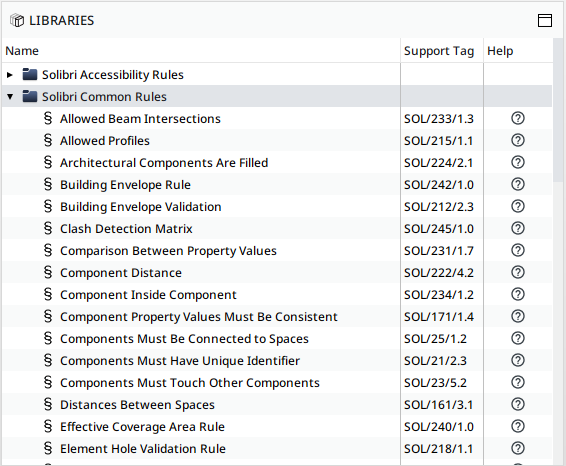Click section icon beside Allowed Beam Intersections
566x466 pixels.
(48, 118)
